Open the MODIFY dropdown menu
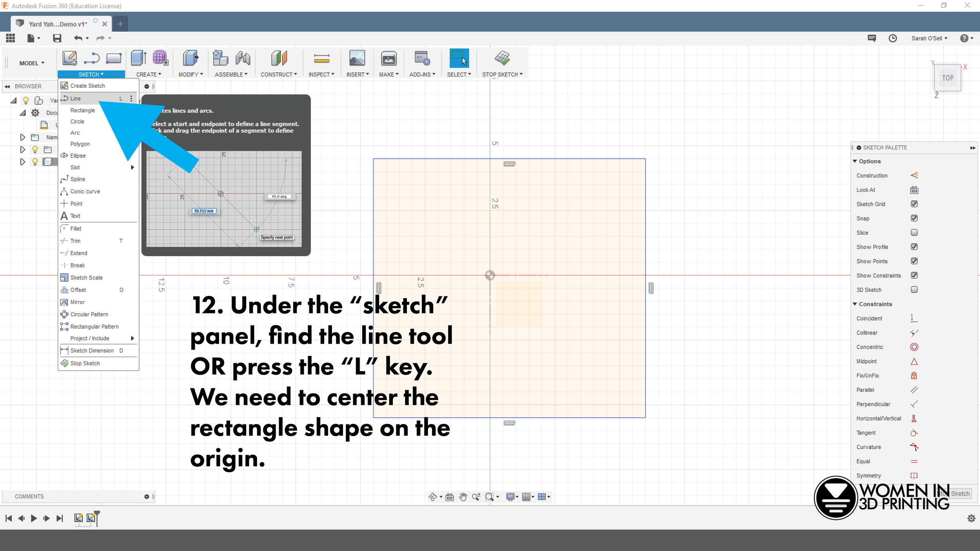This screenshot has width=980, height=551. tap(191, 74)
